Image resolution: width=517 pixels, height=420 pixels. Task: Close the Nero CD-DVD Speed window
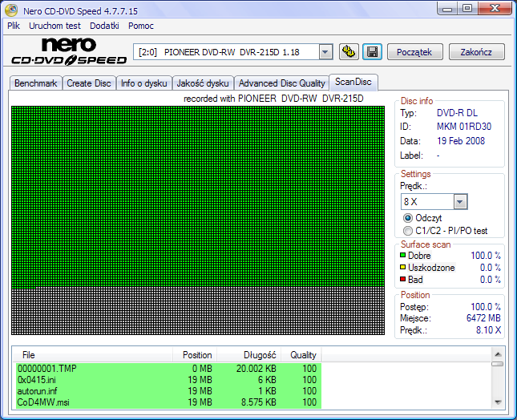click(x=495, y=9)
